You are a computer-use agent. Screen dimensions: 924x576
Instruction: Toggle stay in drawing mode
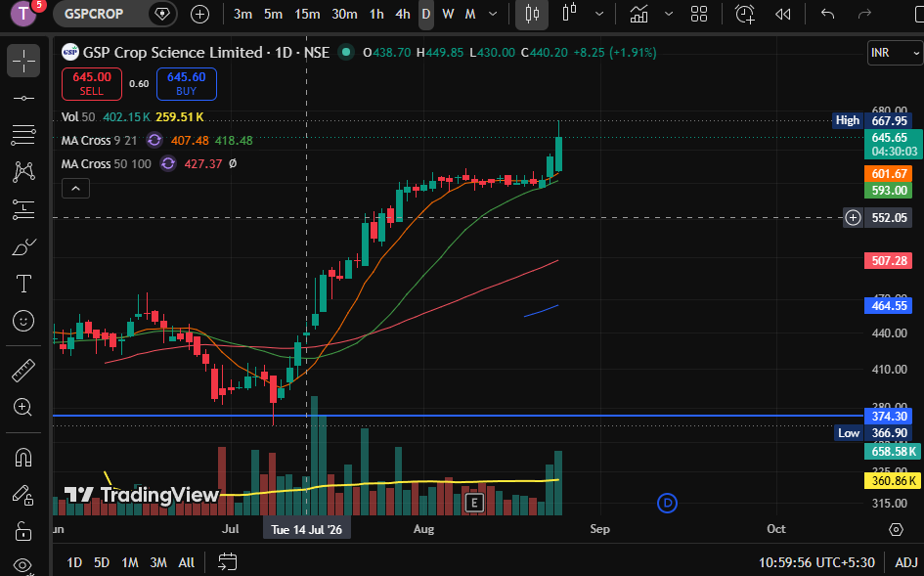coord(23,495)
